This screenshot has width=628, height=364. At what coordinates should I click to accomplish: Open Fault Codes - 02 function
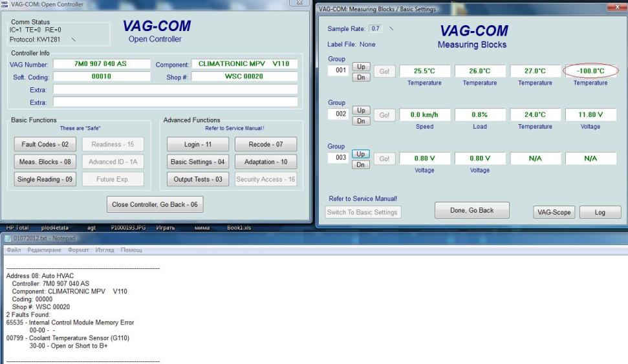pyautogui.click(x=40, y=144)
